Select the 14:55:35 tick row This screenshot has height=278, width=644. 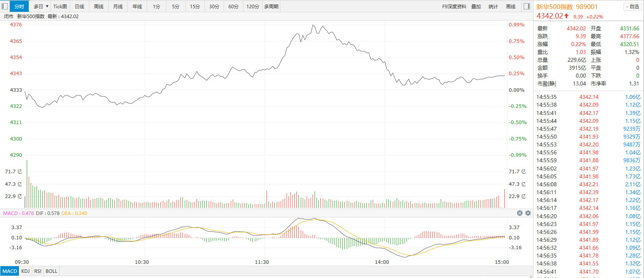pos(588,97)
